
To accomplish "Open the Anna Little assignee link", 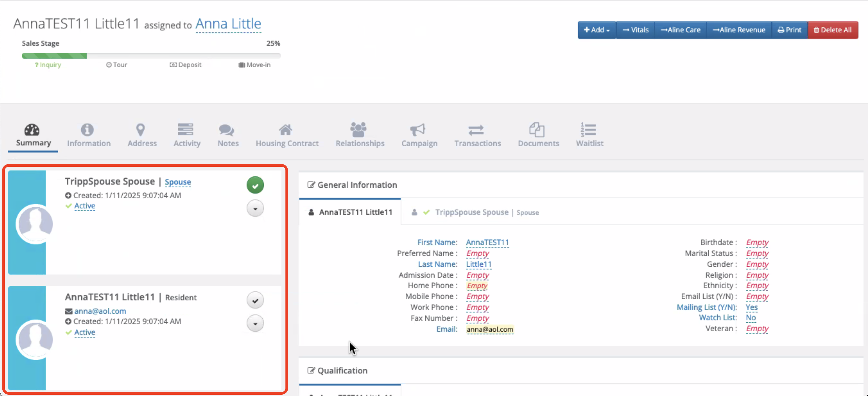I will tap(228, 24).
